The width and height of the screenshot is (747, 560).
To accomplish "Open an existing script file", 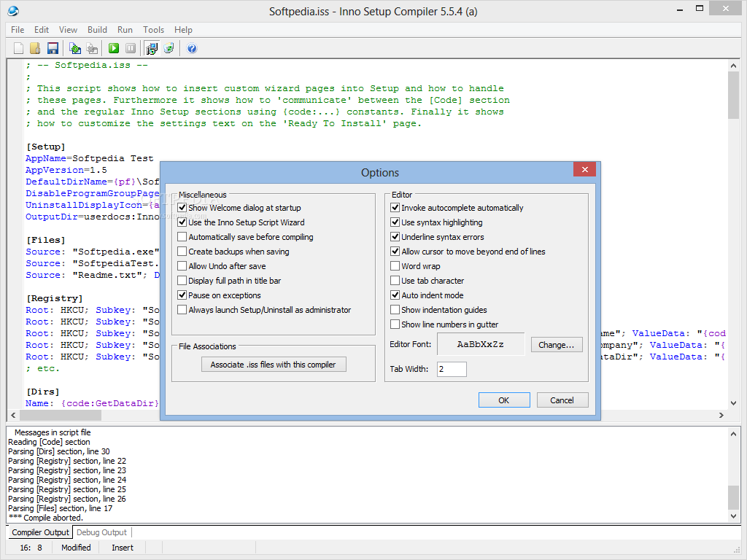I will [35, 48].
